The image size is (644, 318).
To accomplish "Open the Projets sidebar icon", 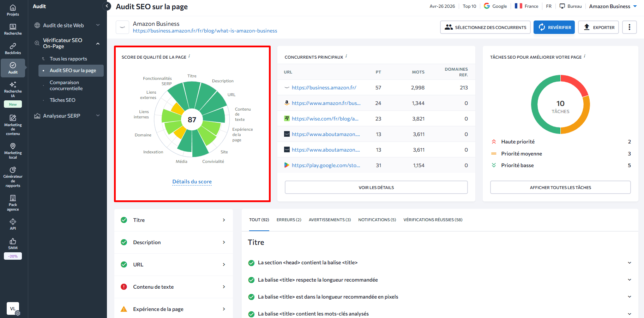I will 13,10.
